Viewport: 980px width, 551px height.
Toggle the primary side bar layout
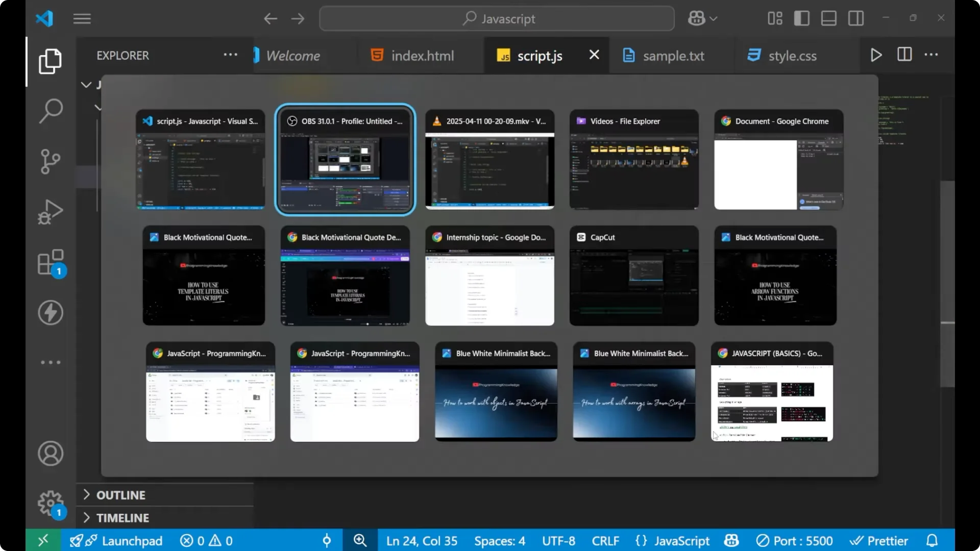801,18
